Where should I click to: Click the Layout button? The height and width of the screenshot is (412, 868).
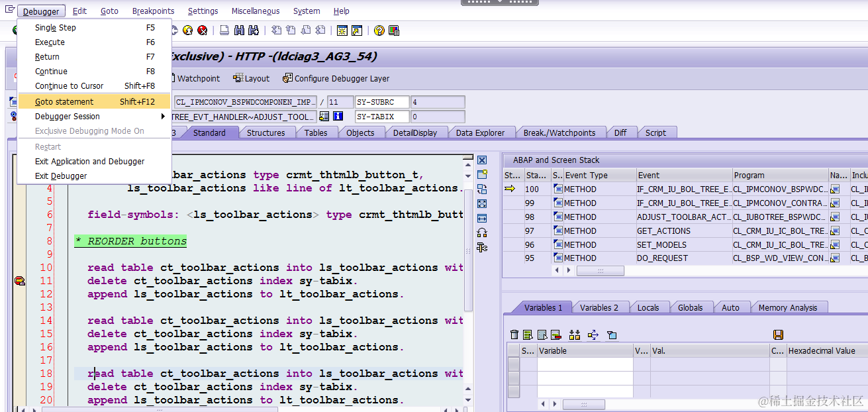click(x=251, y=78)
